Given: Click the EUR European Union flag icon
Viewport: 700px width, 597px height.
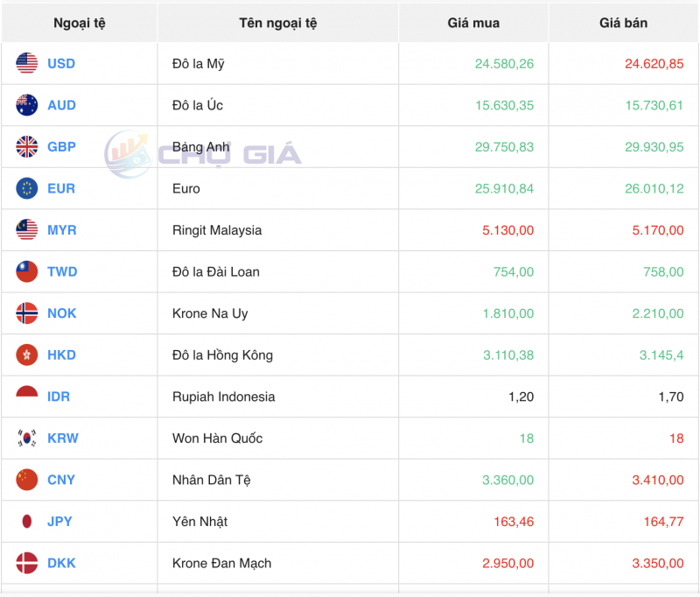Looking at the screenshot, I should click(x=25, y=188).
